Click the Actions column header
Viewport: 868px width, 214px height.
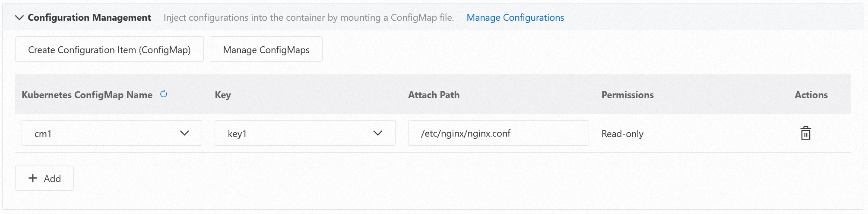(x=811, y=95)
